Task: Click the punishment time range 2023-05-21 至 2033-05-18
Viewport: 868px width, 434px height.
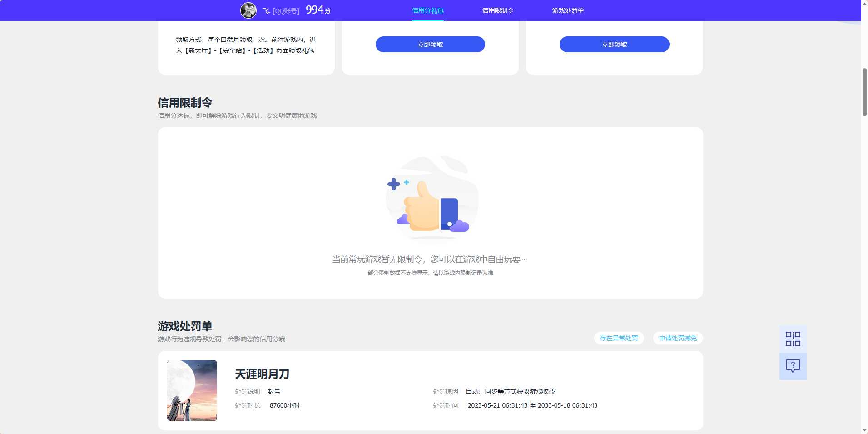Action: pyautogui.click(x=532, y=405)
